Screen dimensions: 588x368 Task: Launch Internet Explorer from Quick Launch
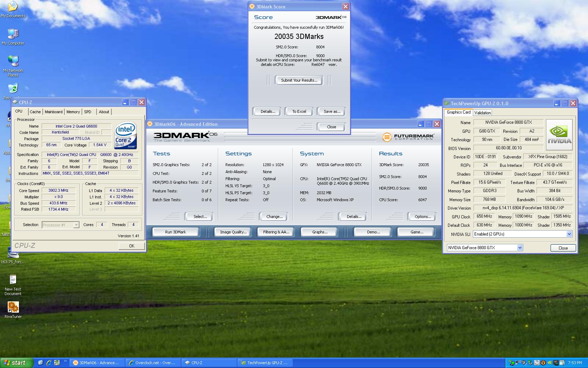click(49, 363)
